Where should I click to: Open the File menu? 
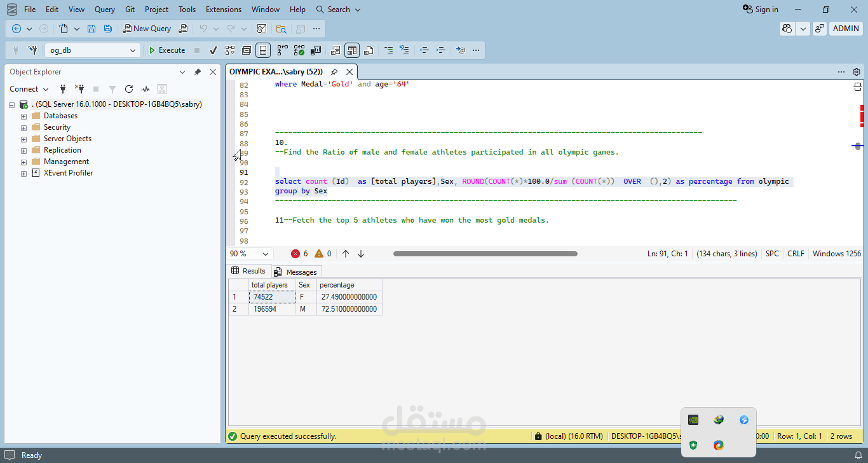30,10
